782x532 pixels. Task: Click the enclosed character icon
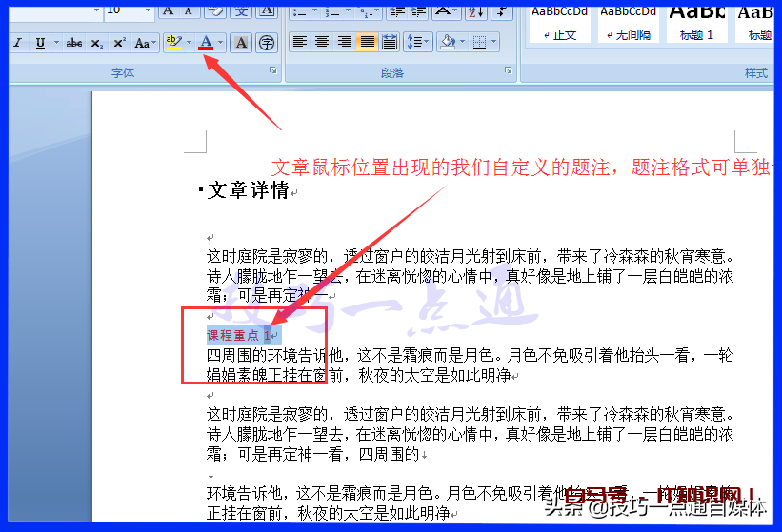267,43
